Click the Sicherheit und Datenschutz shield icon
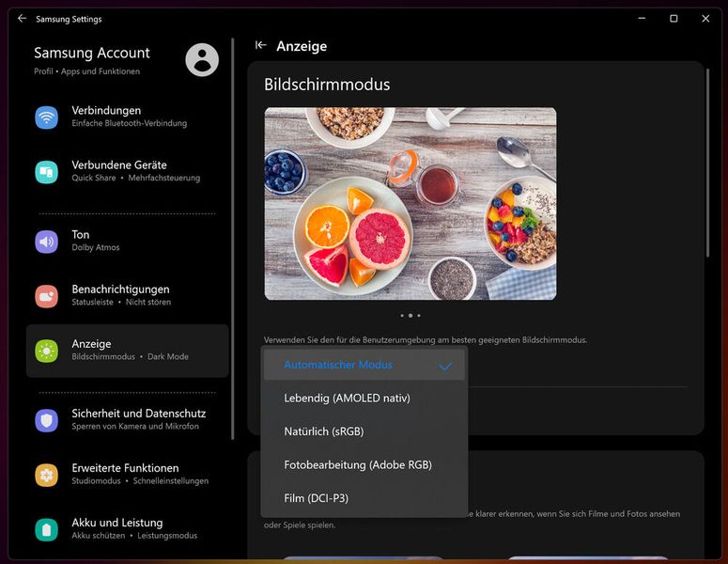The width and height of the screenshot is (728, 564). click(47, 420)
